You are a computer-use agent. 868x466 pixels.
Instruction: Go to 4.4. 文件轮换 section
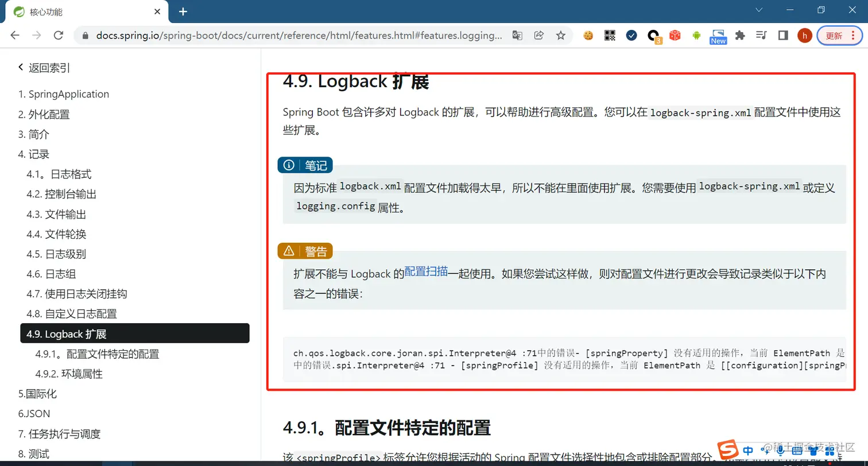[56, 234]
